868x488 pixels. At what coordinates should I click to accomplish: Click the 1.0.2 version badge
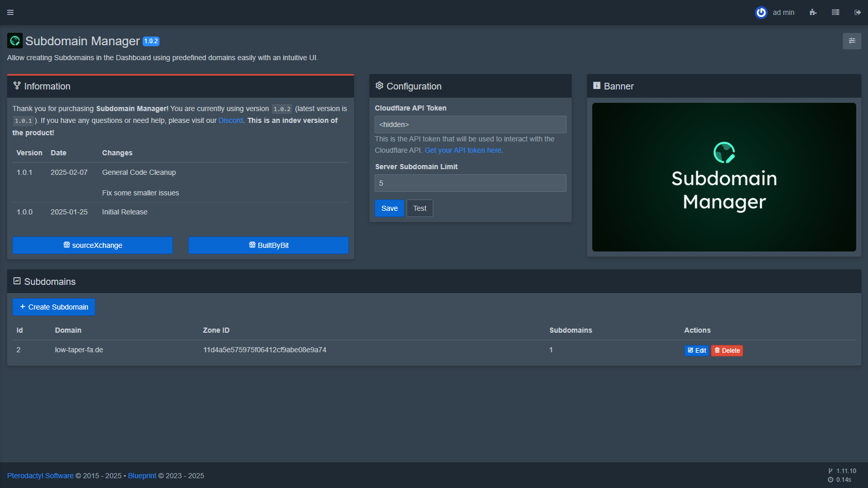point(151,41)
